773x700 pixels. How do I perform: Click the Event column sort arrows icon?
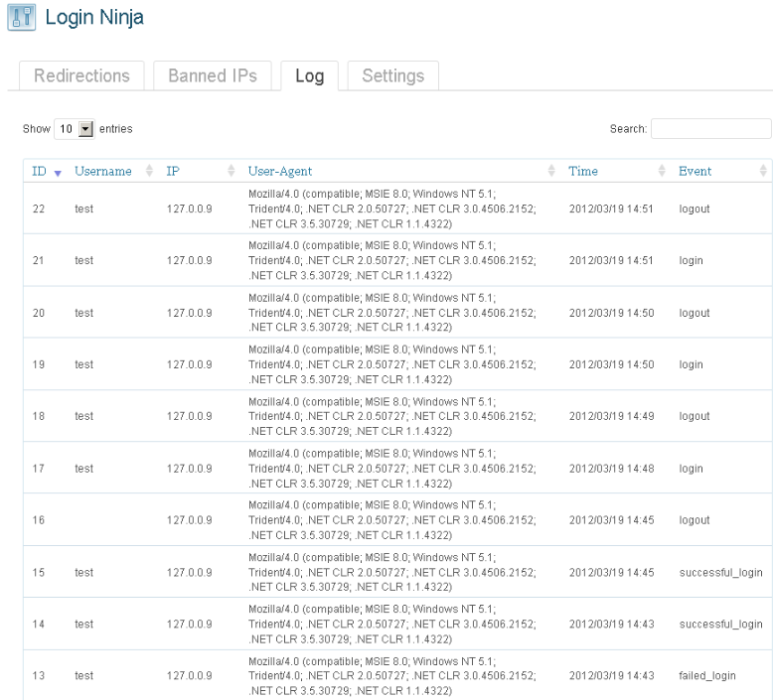point(764,171)
